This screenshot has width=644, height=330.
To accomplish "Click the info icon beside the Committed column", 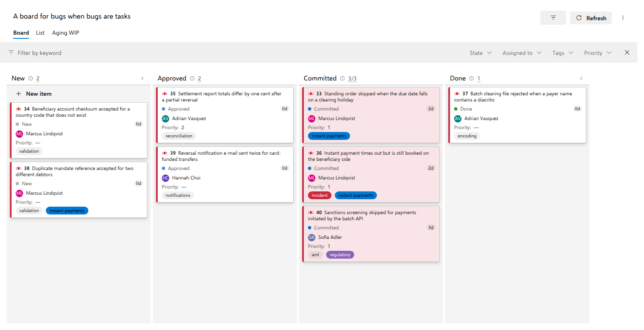I will coord(342,78).
